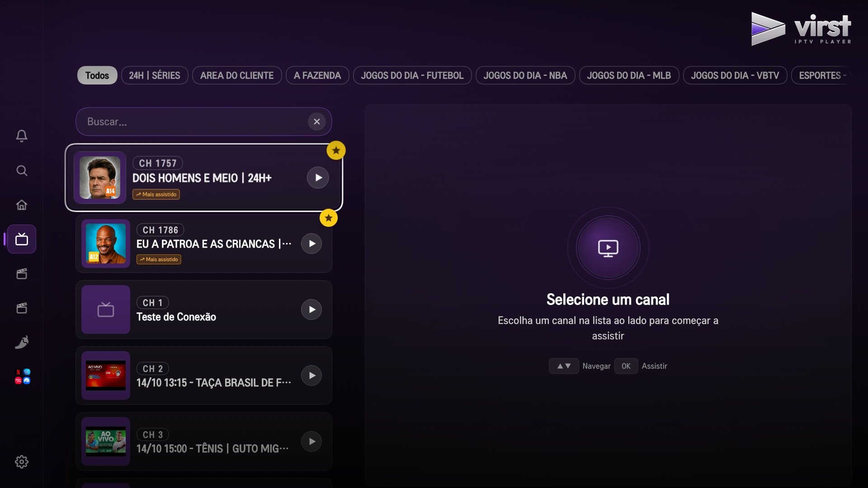Toggle favorite star on Eu a Patroa e as Criancas

click(329, 218)
